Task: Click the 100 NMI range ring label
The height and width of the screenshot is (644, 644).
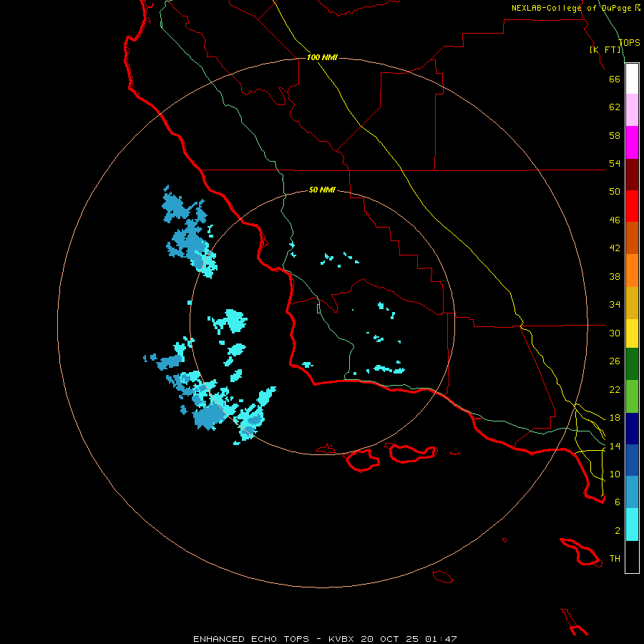Action: pos(322,57)
